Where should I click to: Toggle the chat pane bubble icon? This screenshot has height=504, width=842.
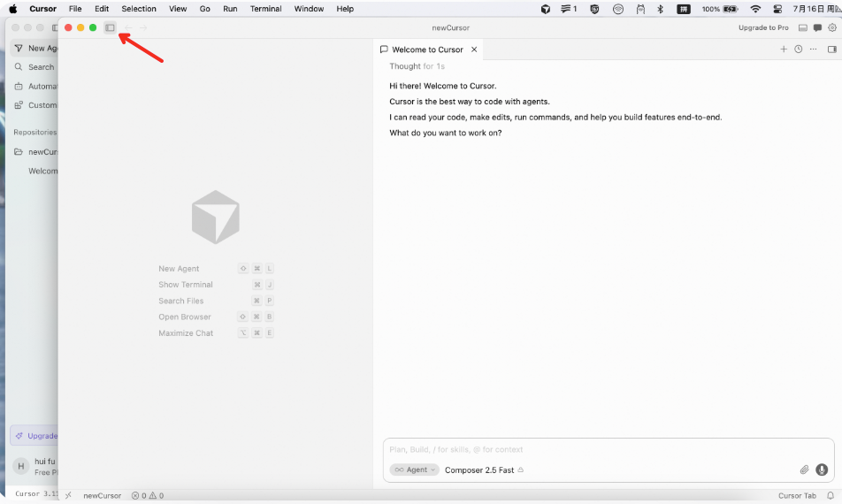(x=817, y=27)
